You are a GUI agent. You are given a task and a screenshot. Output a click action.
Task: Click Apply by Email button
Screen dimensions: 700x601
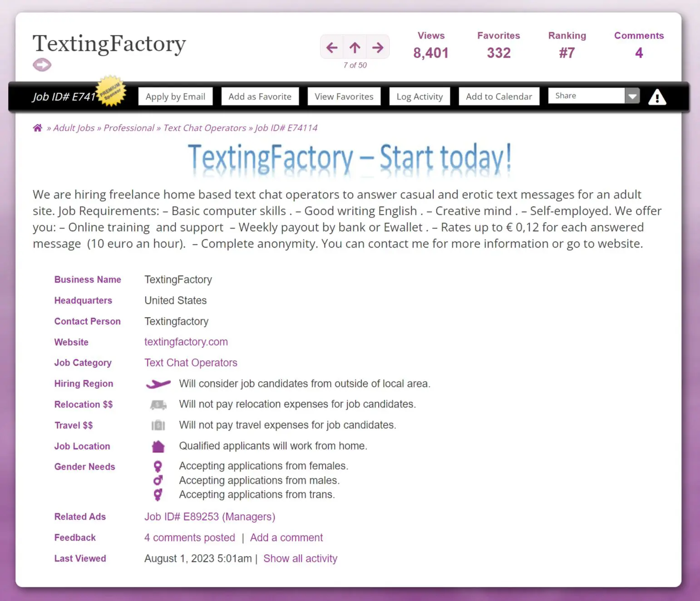coord(175,96)
